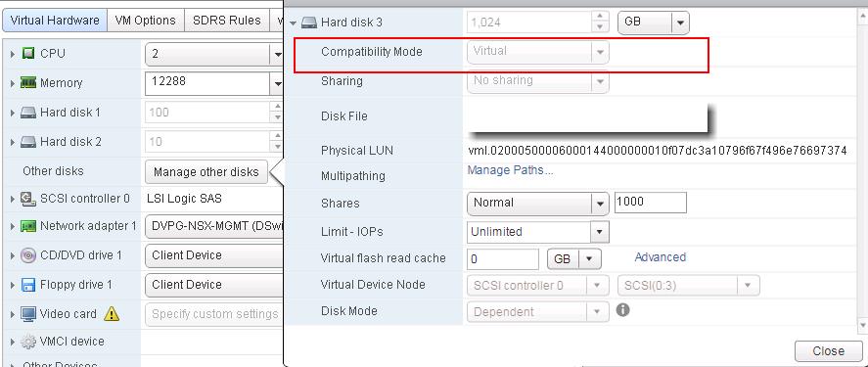Click the Network adapter 1 icon
The image size is (868, 367).
click(x=28, y=226)
